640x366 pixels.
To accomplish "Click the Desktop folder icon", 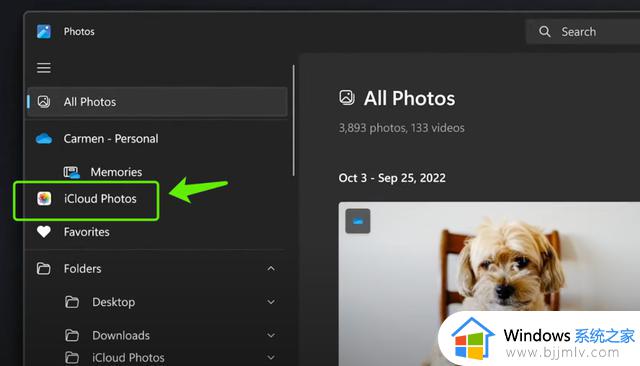I will pos(72,302).
